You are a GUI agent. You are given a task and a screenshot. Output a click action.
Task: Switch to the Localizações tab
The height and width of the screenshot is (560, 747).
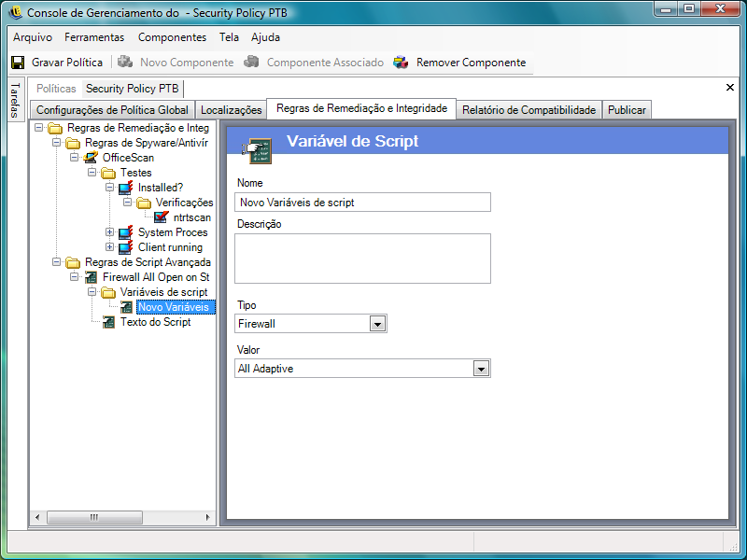(231, 110)
